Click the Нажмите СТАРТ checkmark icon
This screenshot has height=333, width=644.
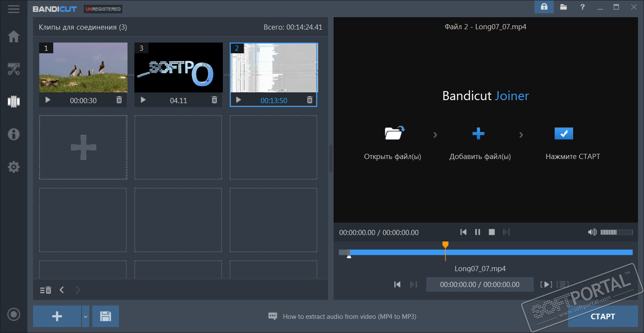pos(564,134)
